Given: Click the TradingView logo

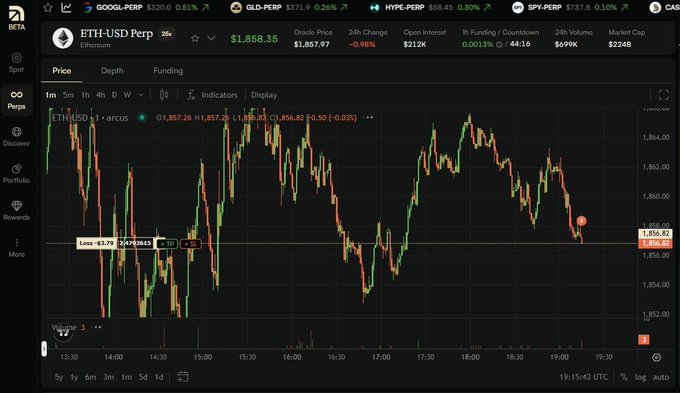Looking at the screenshot, I should click(x=63, y=333).
